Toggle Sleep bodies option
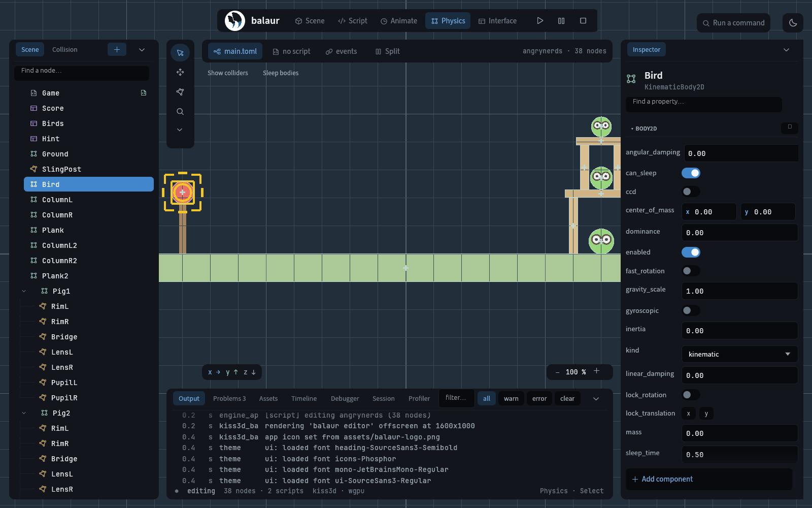Viewport: 812px width, 508px height. pos(281,73)
